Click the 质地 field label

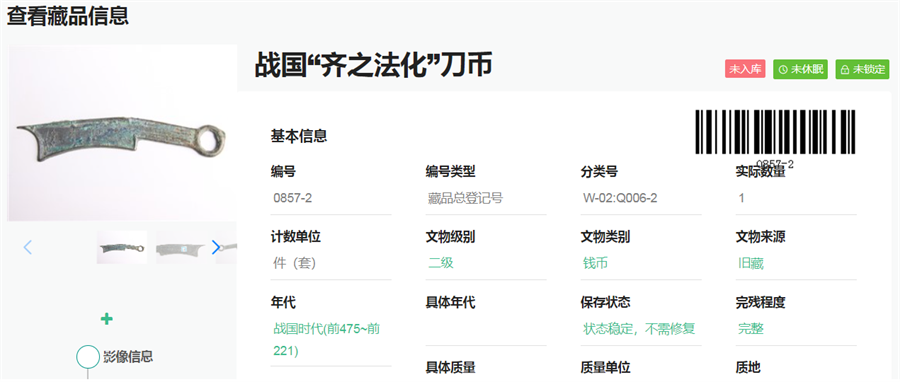pos(748,367)
